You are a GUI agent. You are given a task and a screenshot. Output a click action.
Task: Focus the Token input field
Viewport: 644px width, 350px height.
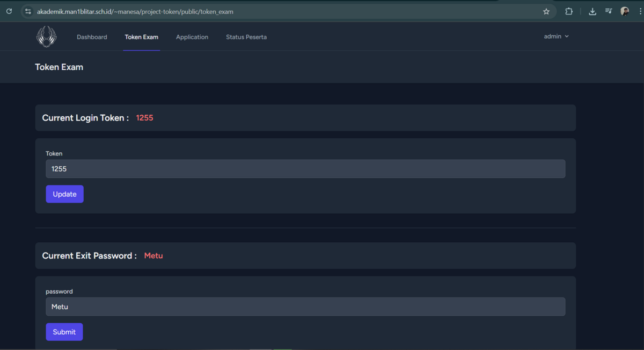point(305,169)
